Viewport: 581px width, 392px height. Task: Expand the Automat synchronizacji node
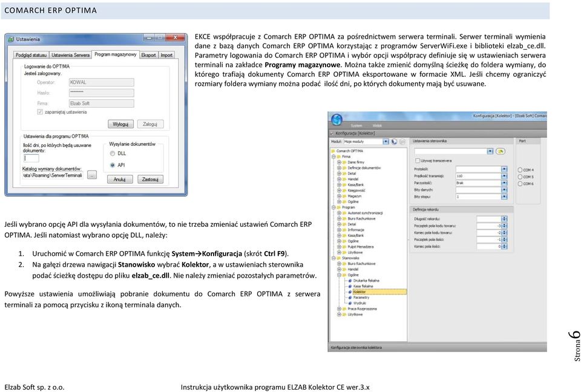(x=339, y=213)
